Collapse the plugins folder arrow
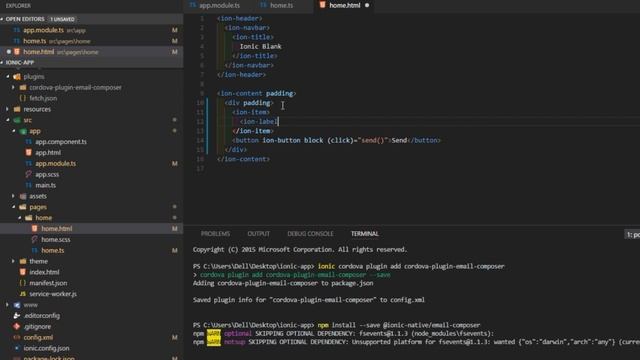 click(8, 76)
